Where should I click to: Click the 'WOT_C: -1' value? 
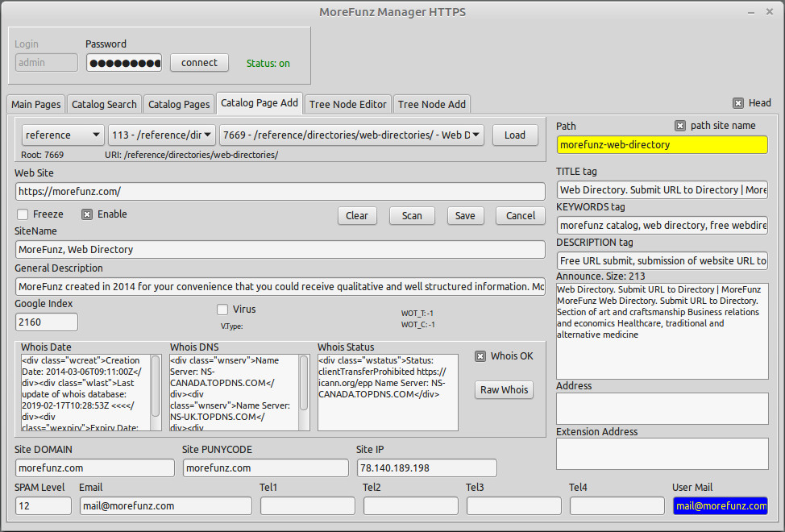(x=417, y=325)
